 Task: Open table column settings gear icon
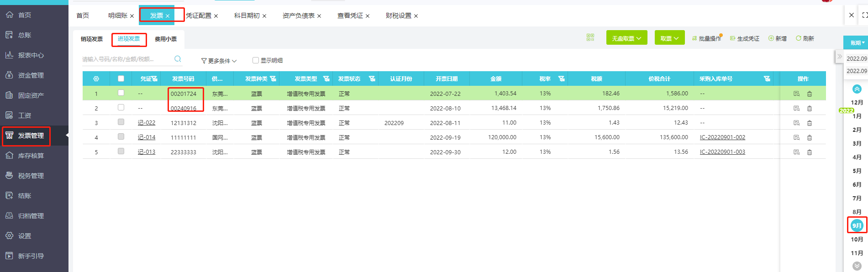96,79
